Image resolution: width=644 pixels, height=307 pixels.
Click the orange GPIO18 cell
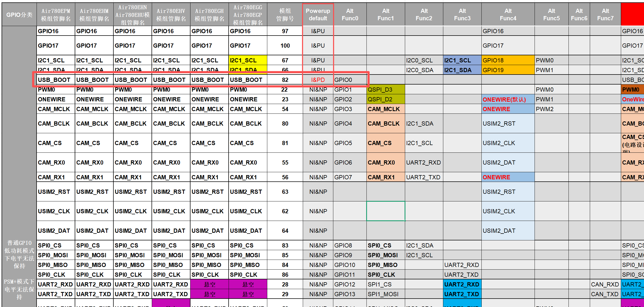[x=508, y=60]
